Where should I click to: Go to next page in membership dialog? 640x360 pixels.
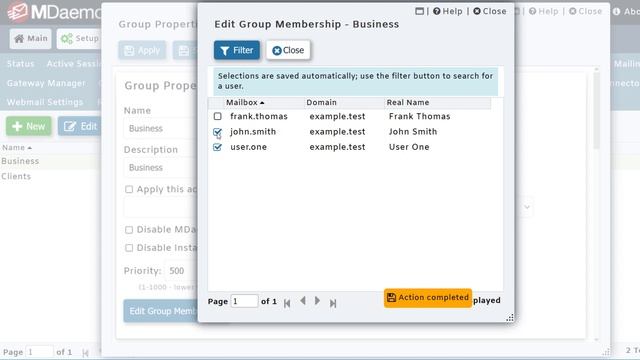[317, 301]
